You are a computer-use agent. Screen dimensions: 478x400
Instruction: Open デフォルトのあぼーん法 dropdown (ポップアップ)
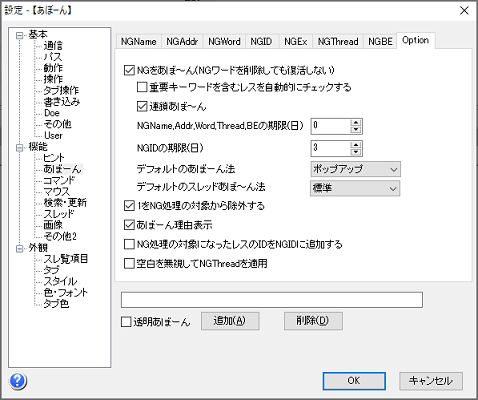tap(355, 169)
